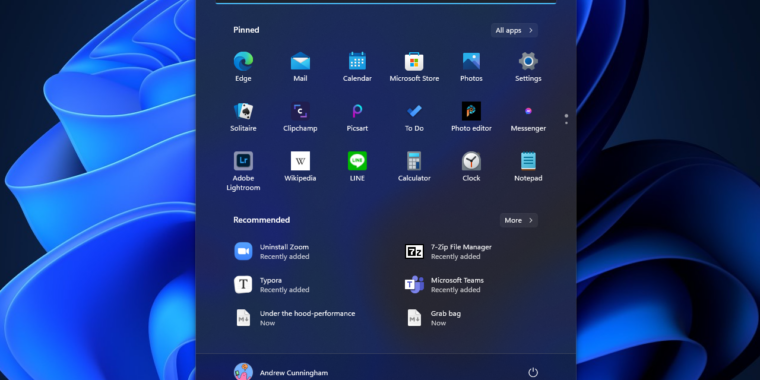Open the Microsoft Store app

414,67
